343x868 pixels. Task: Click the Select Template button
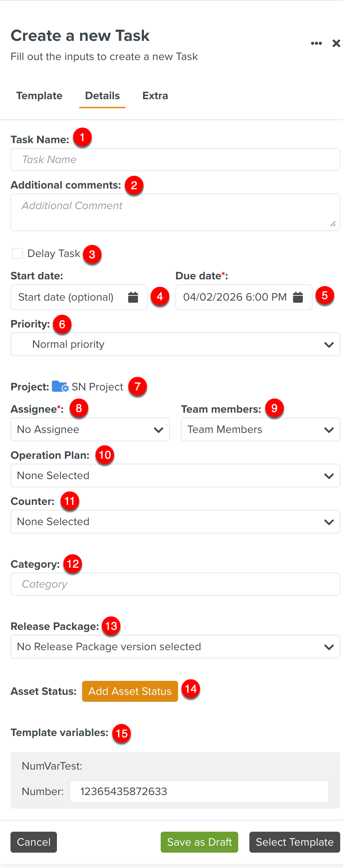pyautogui.click(x=294, y=842)
